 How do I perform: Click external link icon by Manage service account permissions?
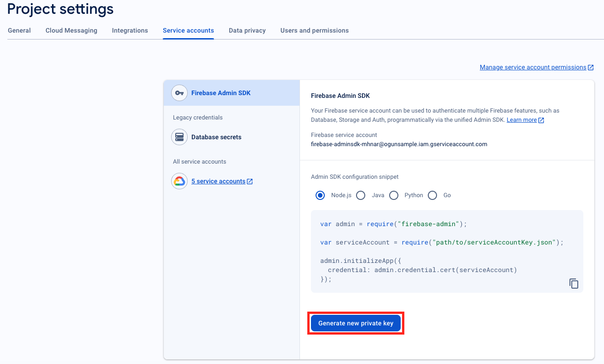pos(591,68)
